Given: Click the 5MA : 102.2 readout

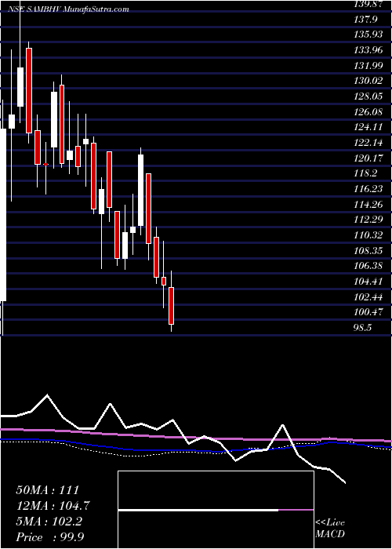Looking at the screenshot, I should [49, 522].
